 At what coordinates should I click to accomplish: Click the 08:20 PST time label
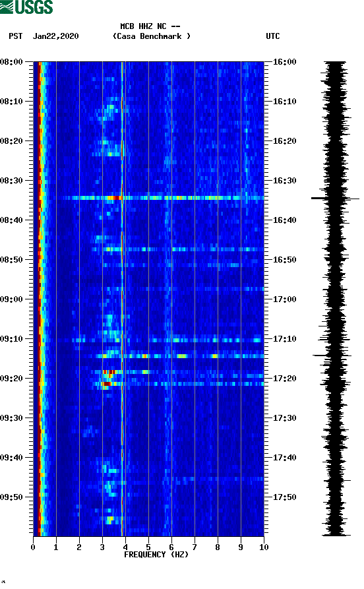pos(11,141)
